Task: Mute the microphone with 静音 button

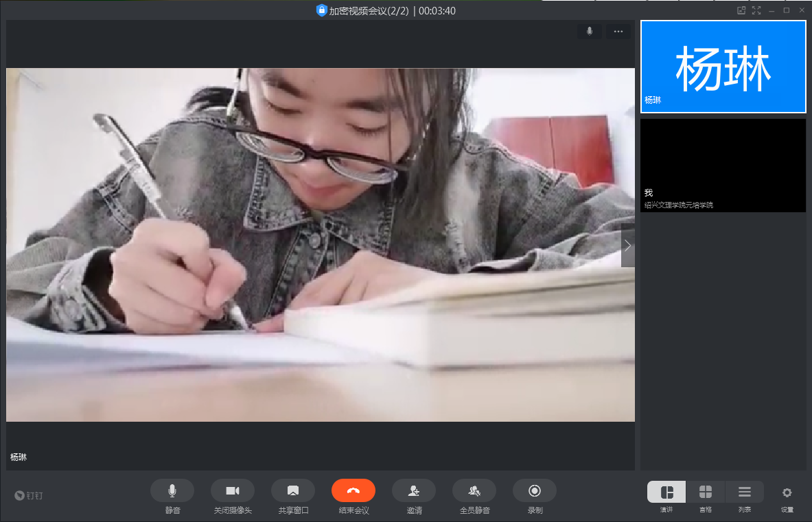Action: click(x=172, y=490)
